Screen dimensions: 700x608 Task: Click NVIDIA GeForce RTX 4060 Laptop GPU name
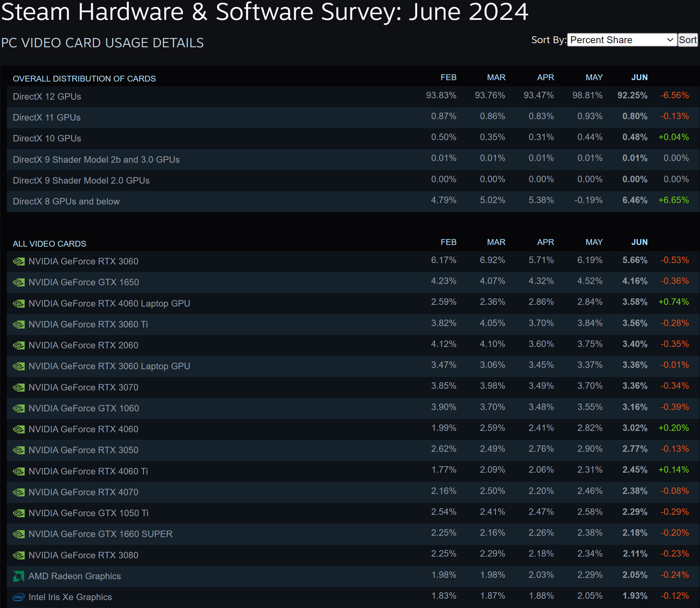109,303
